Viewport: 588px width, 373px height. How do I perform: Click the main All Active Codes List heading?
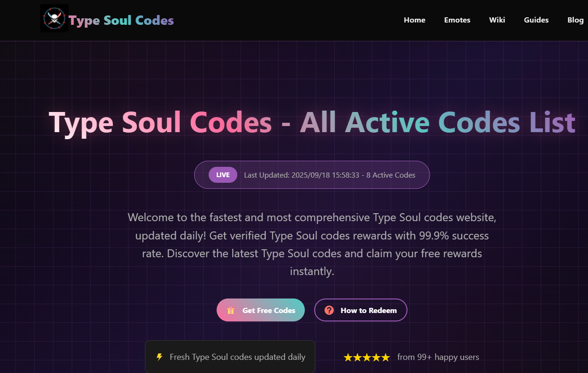tap(312, 122)
